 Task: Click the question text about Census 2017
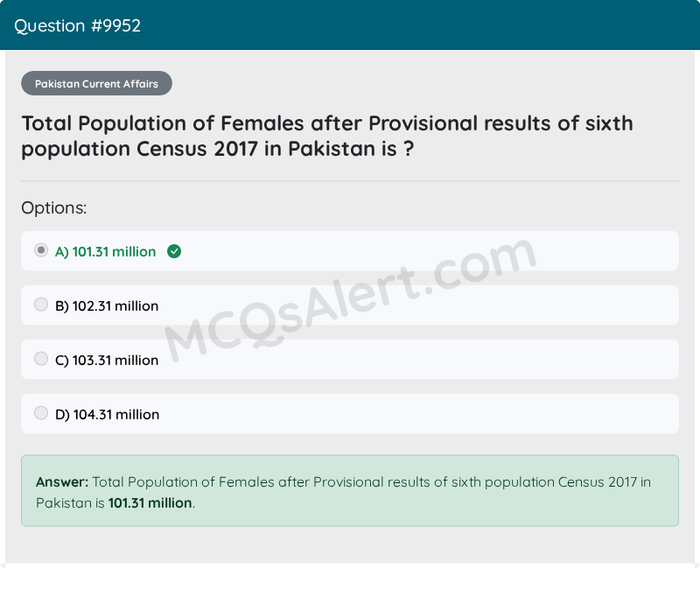327,137
